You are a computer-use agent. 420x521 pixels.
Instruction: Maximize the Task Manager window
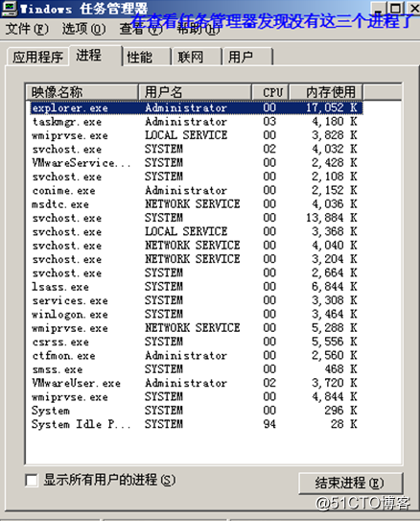(395, 8)
